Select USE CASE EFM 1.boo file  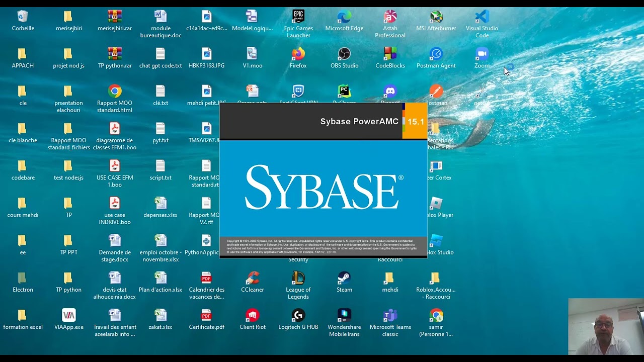pos(115,173)
